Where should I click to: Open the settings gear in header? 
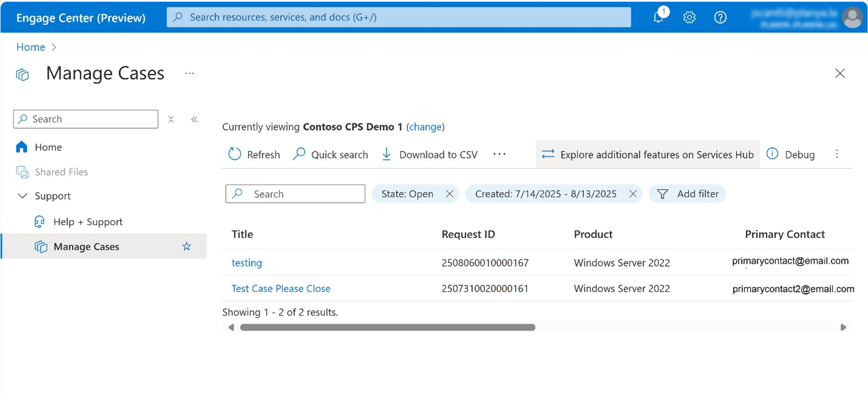pos(689,17)
